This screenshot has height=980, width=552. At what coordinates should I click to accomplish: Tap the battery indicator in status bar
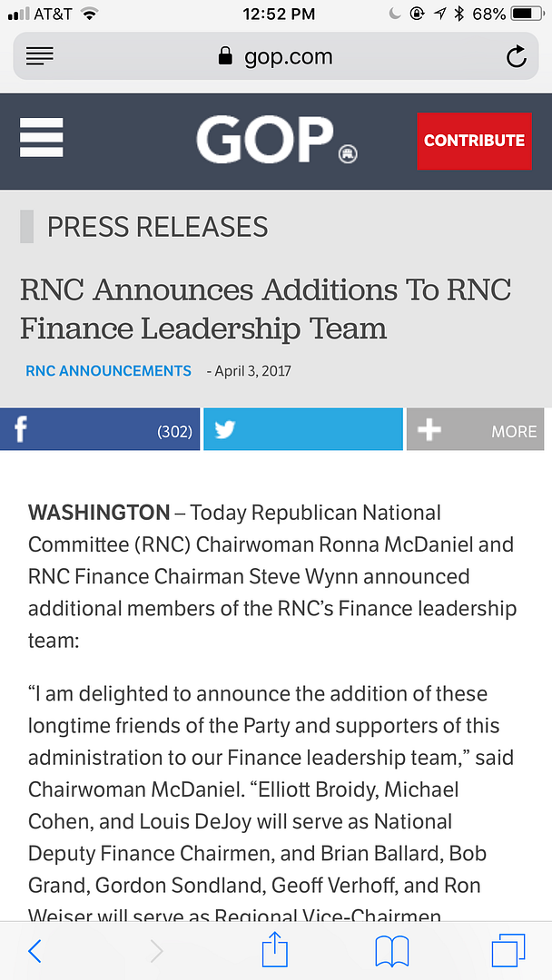[527, 14]
